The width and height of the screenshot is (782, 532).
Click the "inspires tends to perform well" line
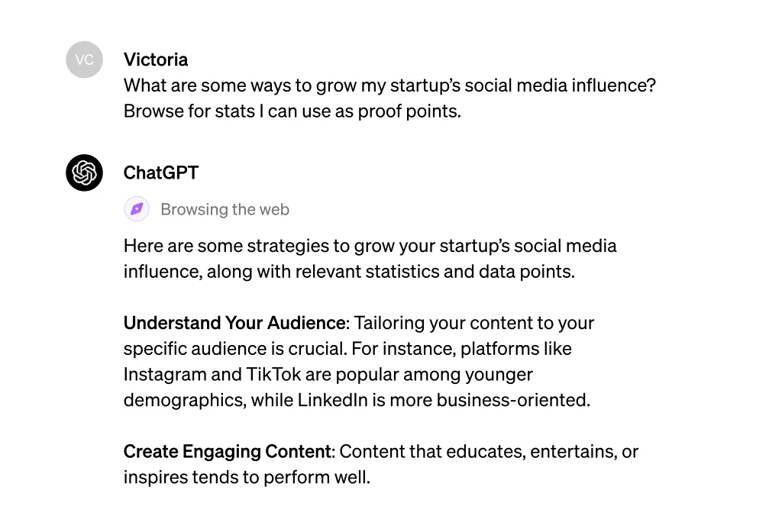coord(247,478)
